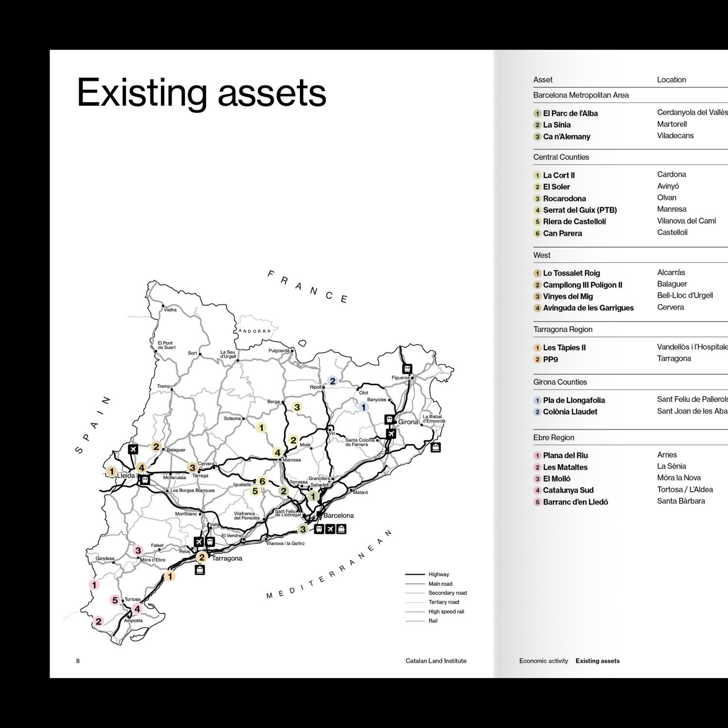
Task: Click tan marker 1 west of Lleida
Action: 111,471
